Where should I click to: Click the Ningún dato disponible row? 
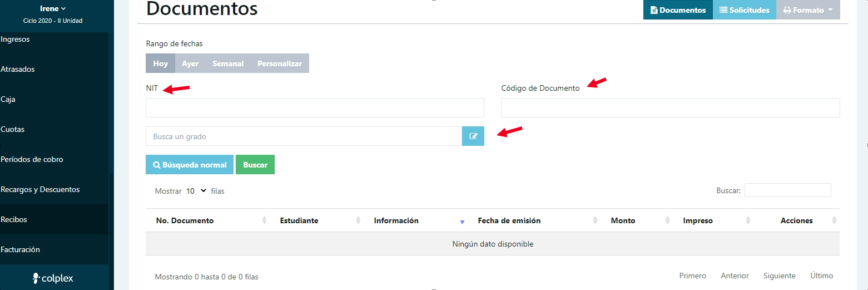point(493,244)
